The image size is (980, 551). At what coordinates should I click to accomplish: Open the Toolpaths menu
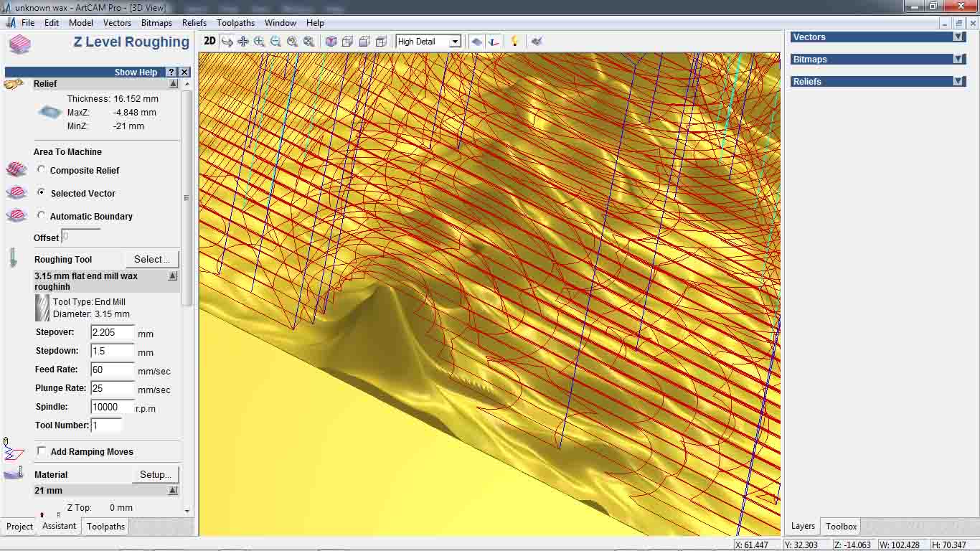(235, 23)
